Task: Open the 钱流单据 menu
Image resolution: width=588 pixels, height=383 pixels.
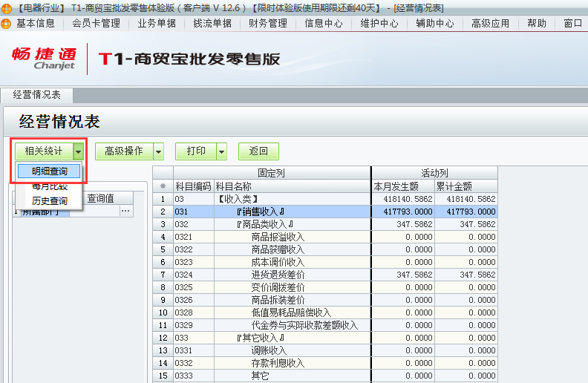Action: click(x=212, y=23)
